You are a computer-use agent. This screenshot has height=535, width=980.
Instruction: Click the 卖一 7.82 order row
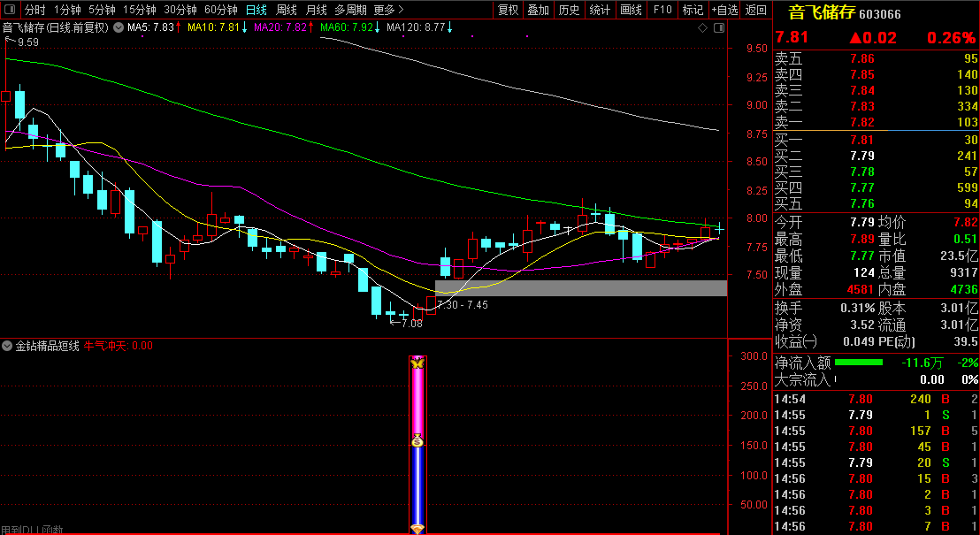pos(877,122)
